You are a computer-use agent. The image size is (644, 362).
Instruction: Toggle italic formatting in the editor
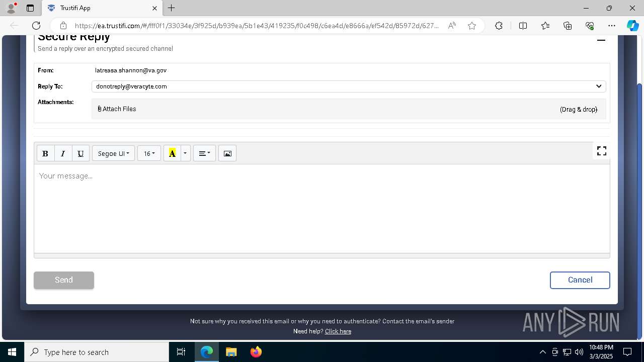(x=63, y=153)
